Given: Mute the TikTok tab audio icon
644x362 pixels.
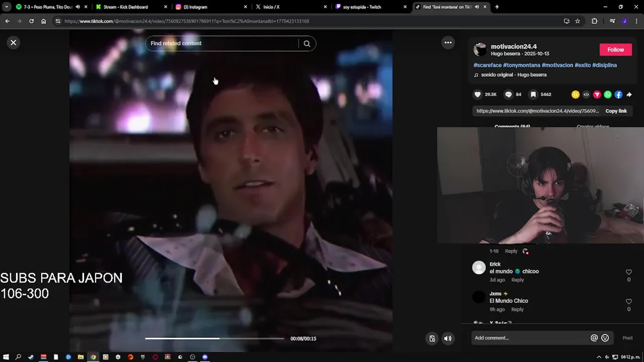Looking at the screenshot, I should 476,7.
